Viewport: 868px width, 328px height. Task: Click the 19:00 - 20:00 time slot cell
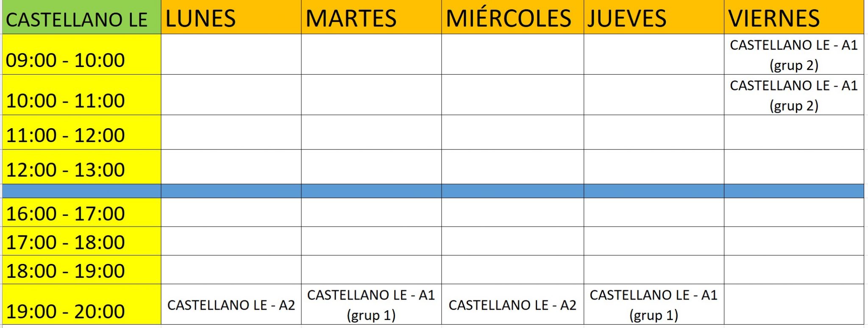[81, 305]
